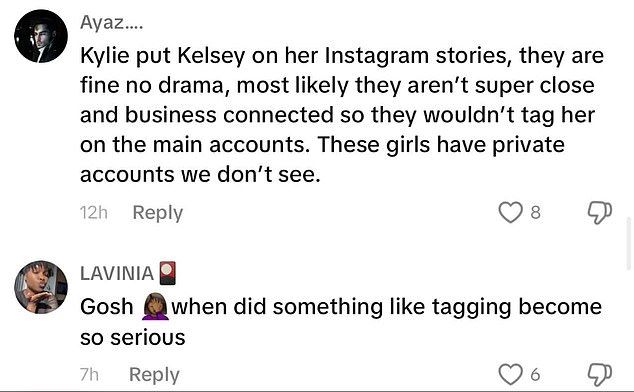The height and width of the screenshot is (392, 634).
Task: Open LAVINIA's profile picture
Action: (x=41, y=287)
